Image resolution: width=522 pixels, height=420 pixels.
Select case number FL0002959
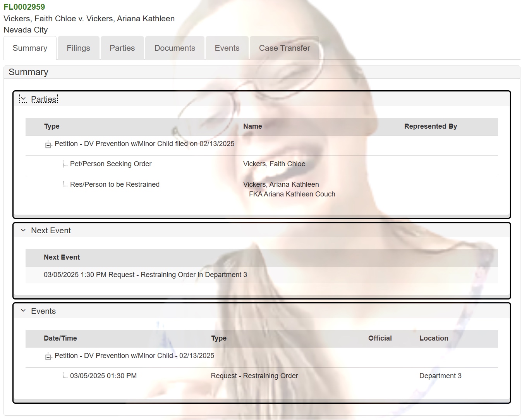pos(24,7)
